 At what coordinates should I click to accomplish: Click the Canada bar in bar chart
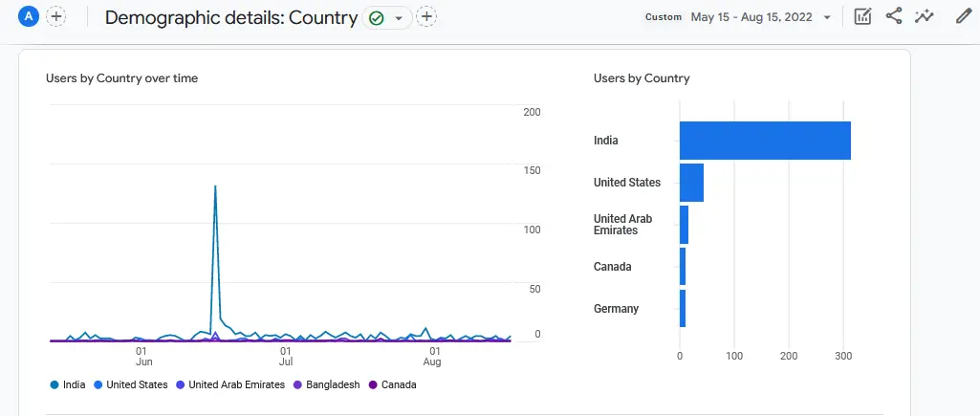(x=683, y=267)
